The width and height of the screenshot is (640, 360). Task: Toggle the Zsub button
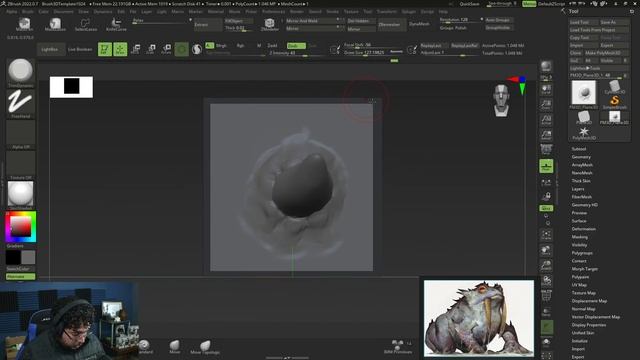pyautogui.click(x=296, y=46)
